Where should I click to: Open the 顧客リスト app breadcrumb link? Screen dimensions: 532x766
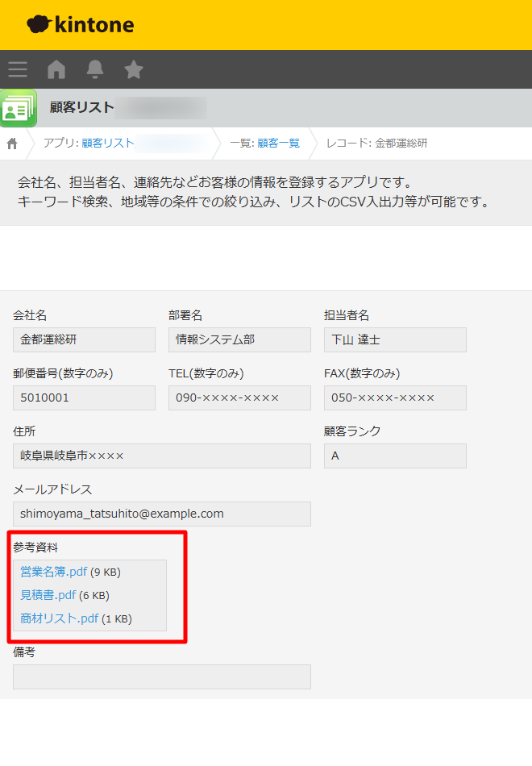click(x=108, y=144)
